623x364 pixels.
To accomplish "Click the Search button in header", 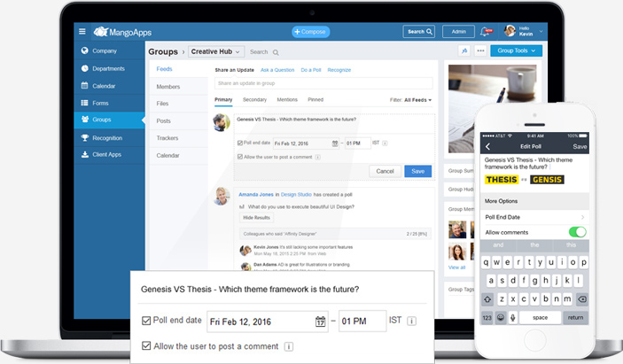I will (419, 31).
